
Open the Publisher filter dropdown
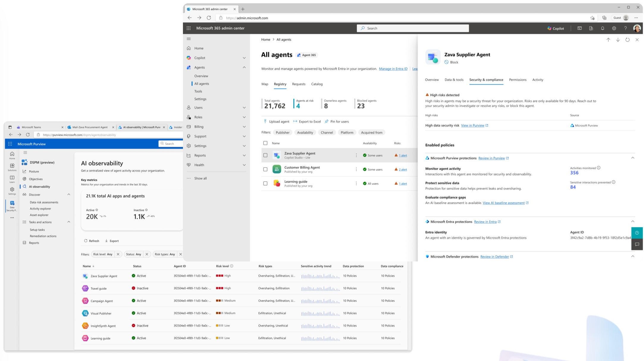tap(282, 133)
